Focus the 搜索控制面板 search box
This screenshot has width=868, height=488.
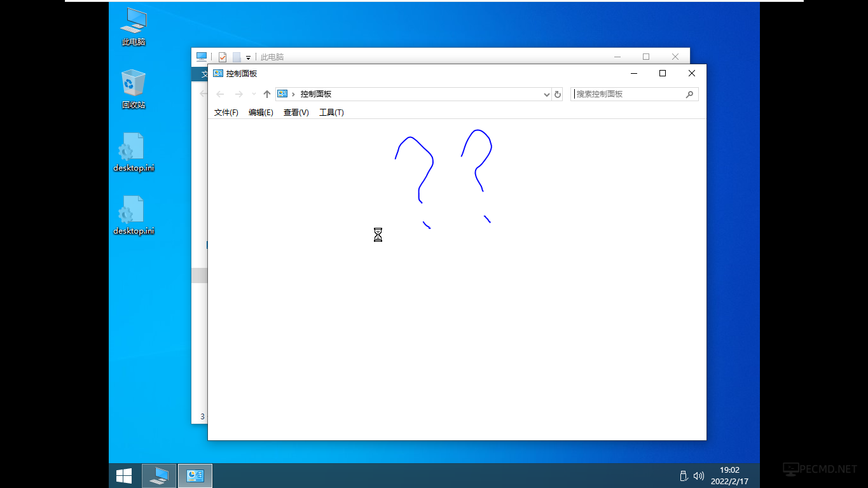pyautogui.click(x=635, y=94)
